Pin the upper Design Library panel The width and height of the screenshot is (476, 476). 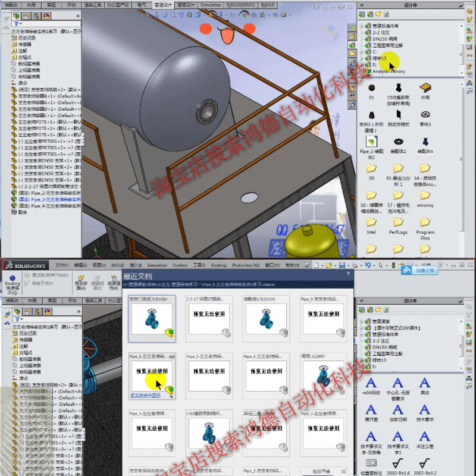(461, 5)
